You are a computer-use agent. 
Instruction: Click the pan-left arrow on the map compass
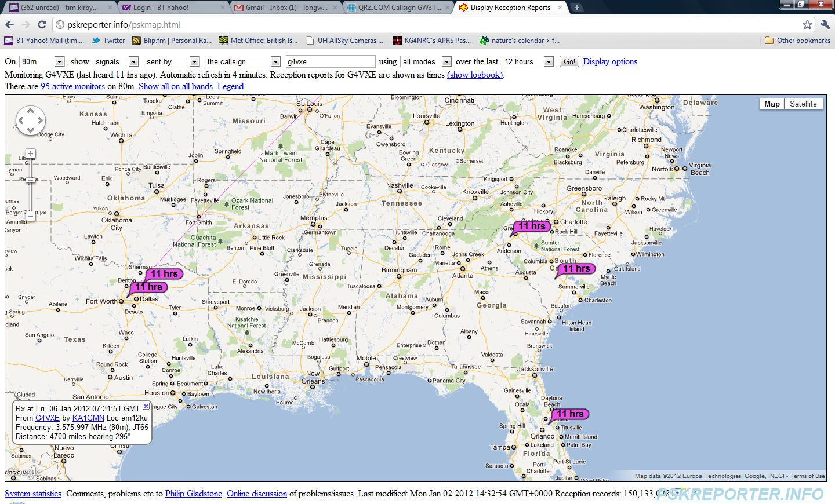[20, 120]
